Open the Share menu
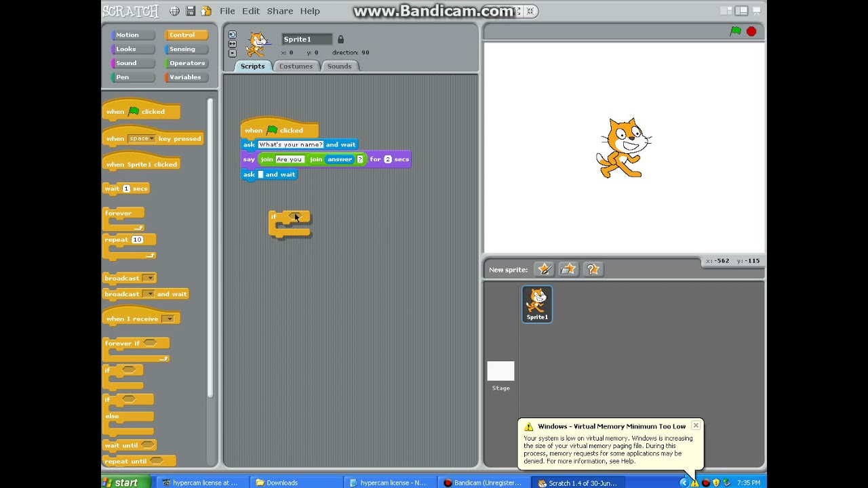This screenshot has width=868, height=488. pyautogui.click(x=280, y=11)
